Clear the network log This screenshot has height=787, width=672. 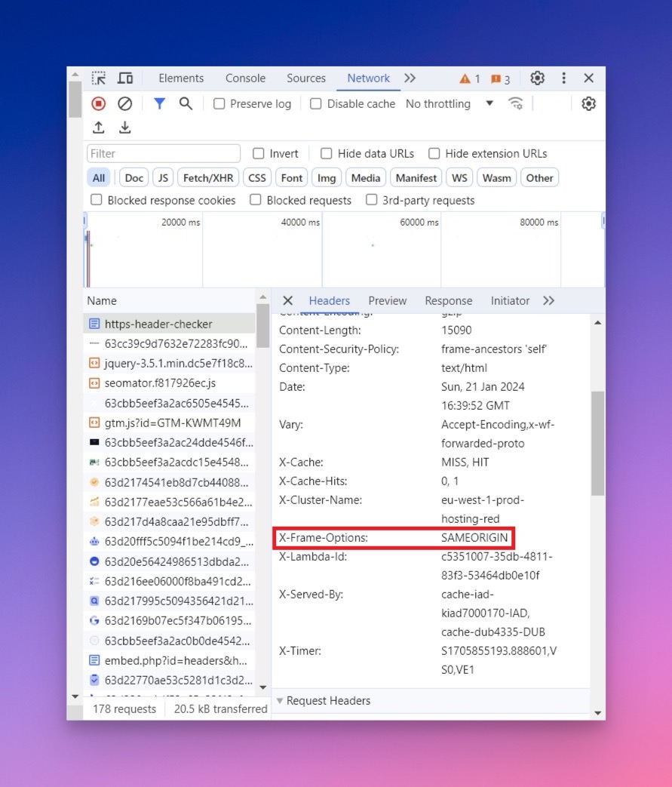pyautogui.click(x=125, y=103)
